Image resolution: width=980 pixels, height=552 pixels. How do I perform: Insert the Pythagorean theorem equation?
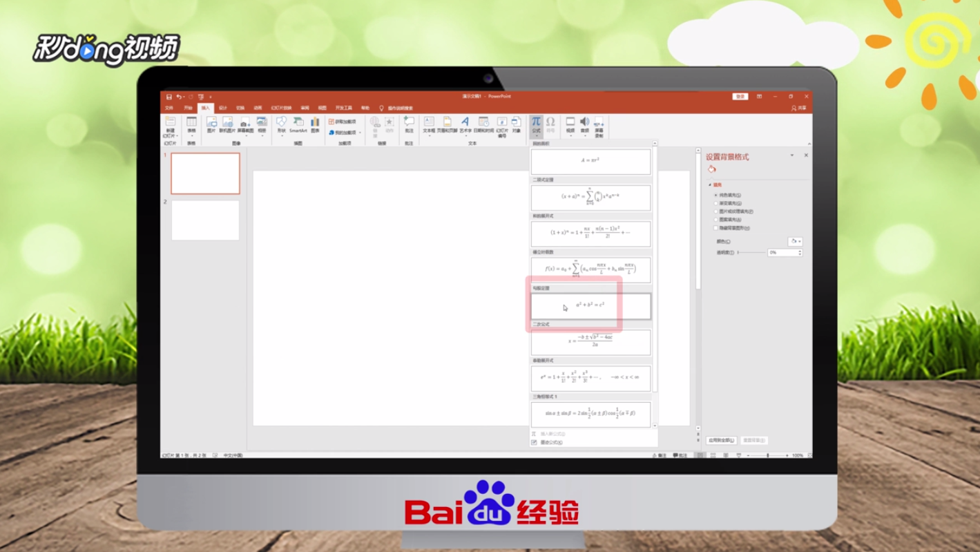pyautogui.click(x=590, y=306)
